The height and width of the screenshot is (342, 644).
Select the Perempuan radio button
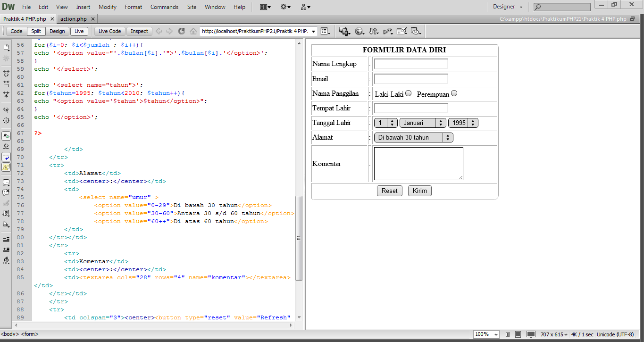click(x=454, y=93)
